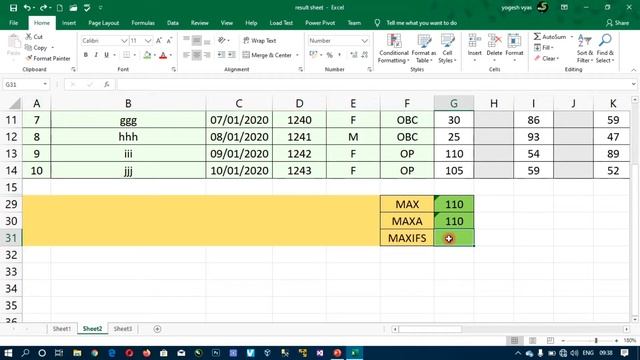The width and height of the screenshot is (640, 360).
Task: Open the Conditional Formatting menu
Action: [x=393, y=49]
